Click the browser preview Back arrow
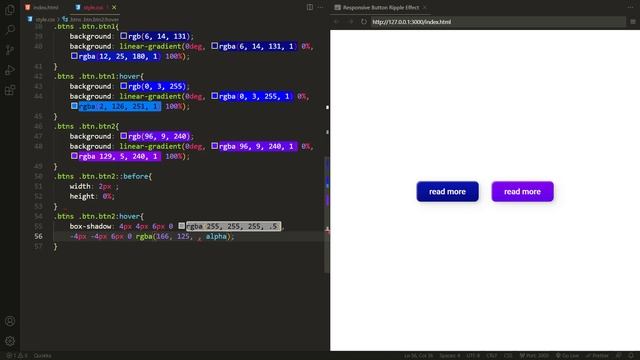640x360 pixels. (337, 22)
